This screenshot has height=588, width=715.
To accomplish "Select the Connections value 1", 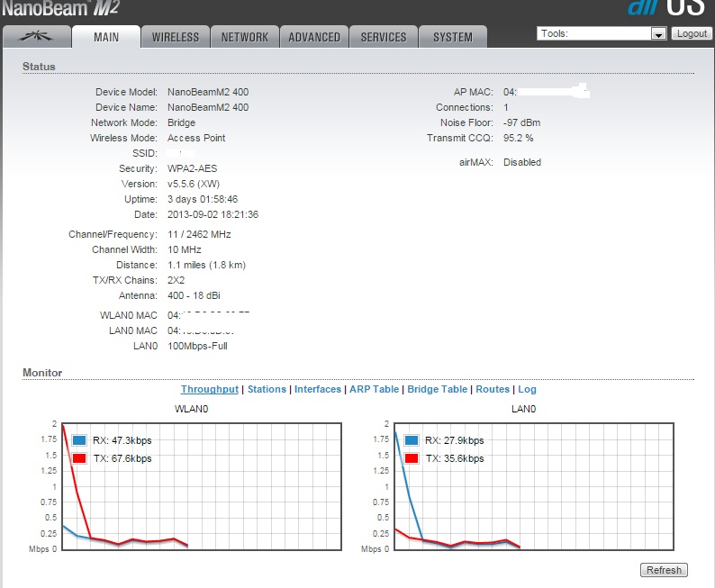I will 506,107.
